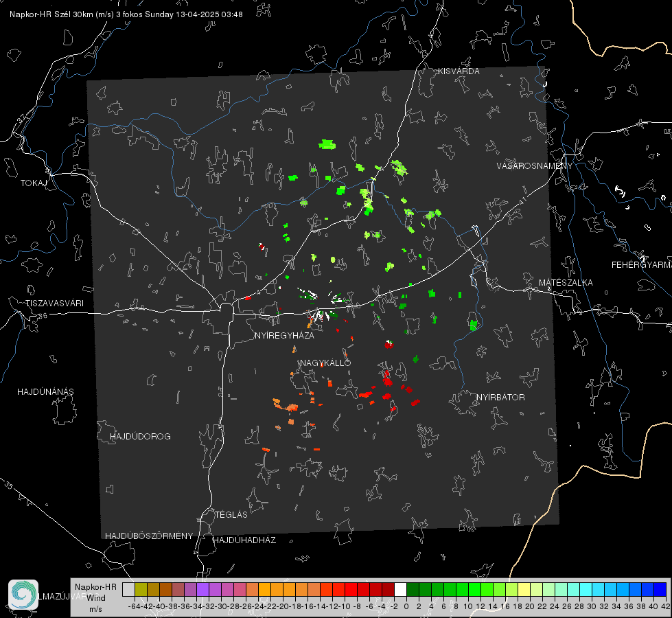Click the FEHÉRGYARMAT city label
Viewport: 672px width, 618px height.
[641, 265]
